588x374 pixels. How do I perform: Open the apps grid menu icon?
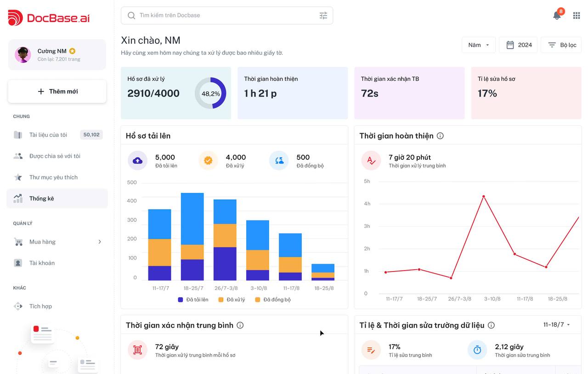pyautogui.click(x=577, y=15)
